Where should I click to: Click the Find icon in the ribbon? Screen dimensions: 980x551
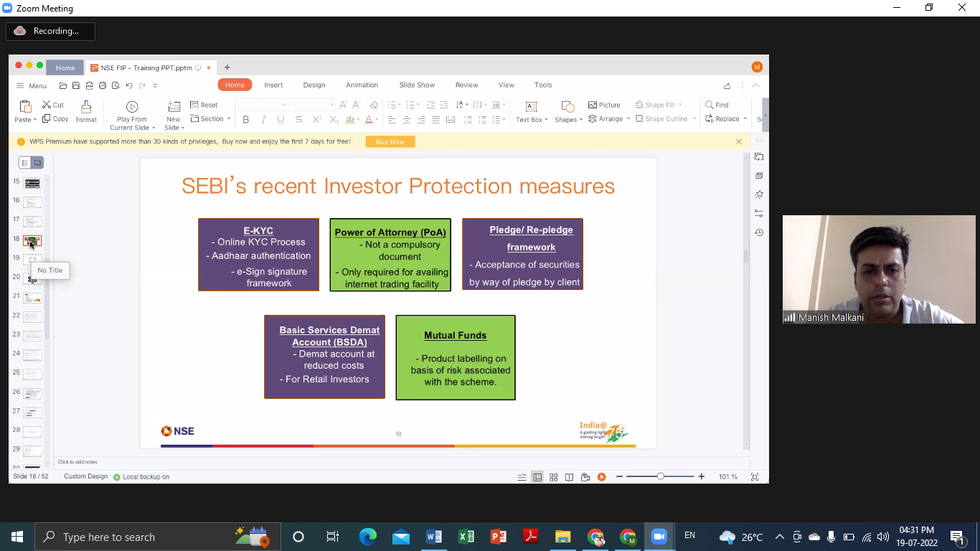click(x=717, y=104)
